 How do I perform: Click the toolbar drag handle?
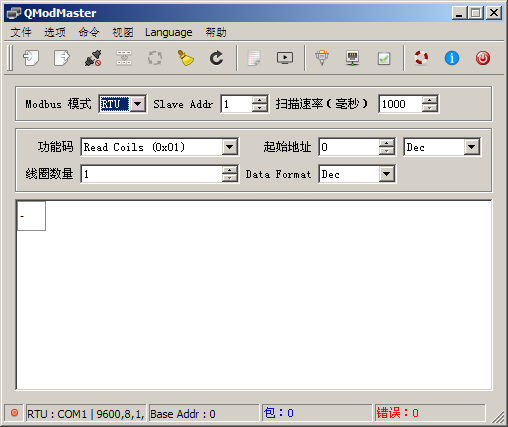point(10,58)
